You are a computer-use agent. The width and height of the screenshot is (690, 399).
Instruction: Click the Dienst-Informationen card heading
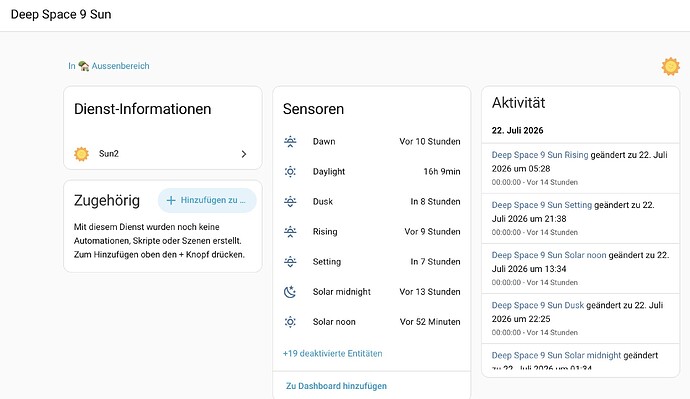click(x=143, y=109)
